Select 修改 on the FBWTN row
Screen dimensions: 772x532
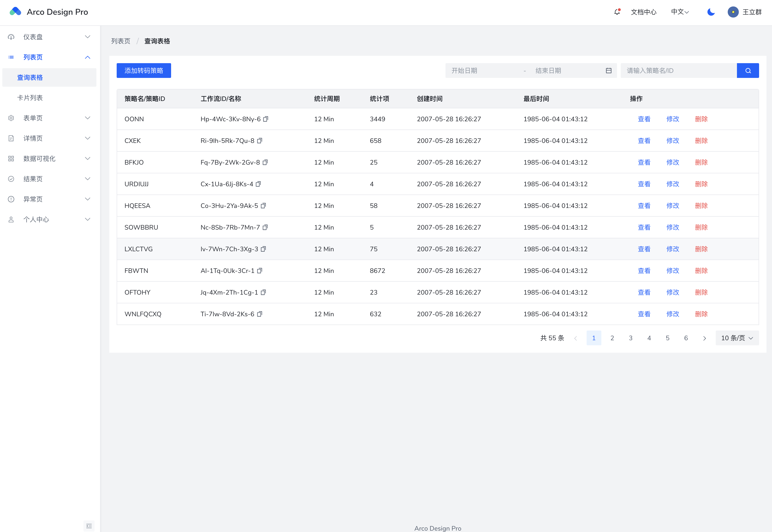[x=673, y=270]
